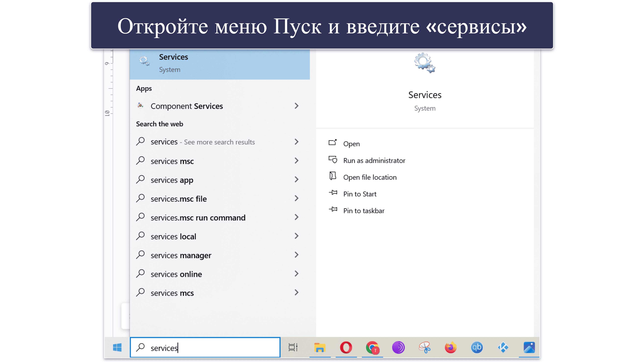Click the search icon beside 'services online'
The image size is (644, 362).
141,274
